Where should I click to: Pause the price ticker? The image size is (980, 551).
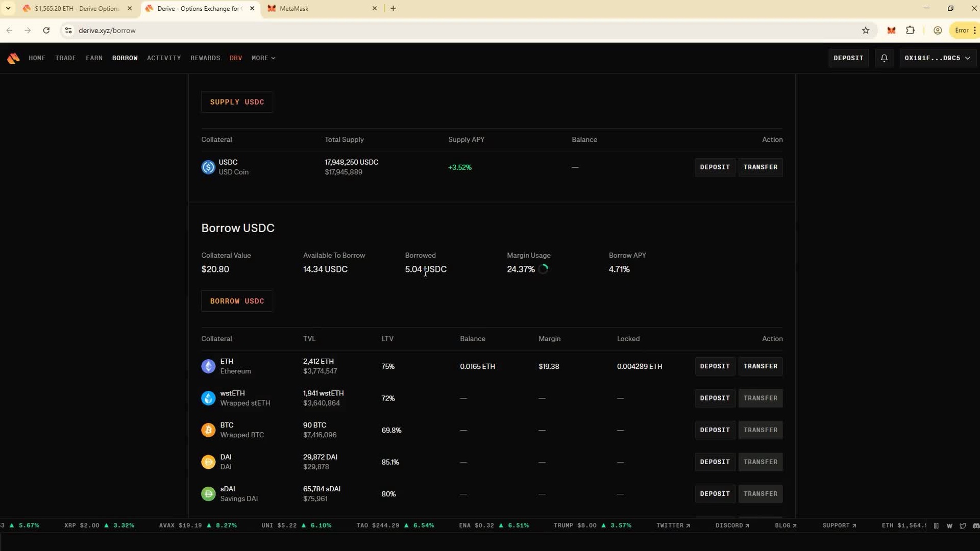click(x=936, y=525)
